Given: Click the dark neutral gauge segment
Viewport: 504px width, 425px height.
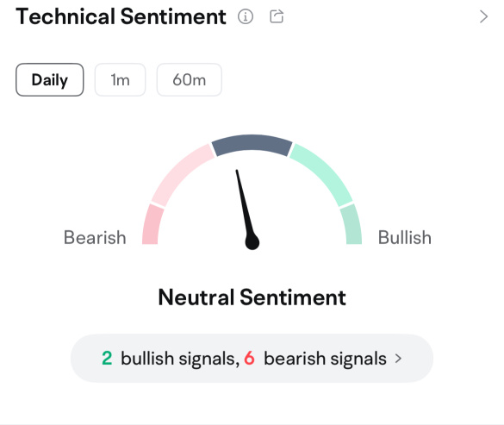Looking at the screenshot, I should (252, 143).
